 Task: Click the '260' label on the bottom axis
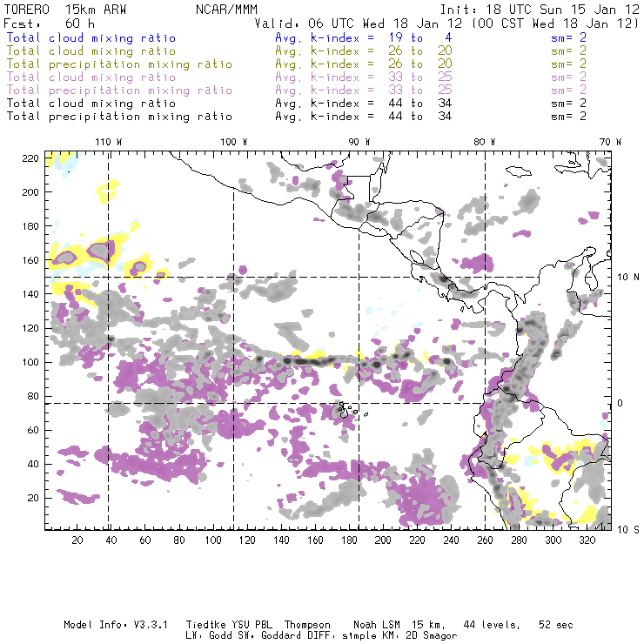click(485, 540)
